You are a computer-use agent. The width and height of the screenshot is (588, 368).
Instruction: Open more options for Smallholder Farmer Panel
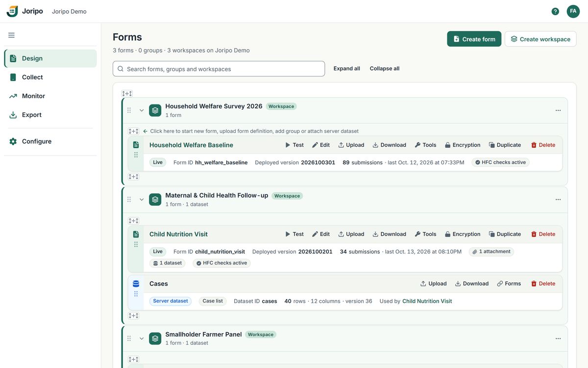coord(558,339)
